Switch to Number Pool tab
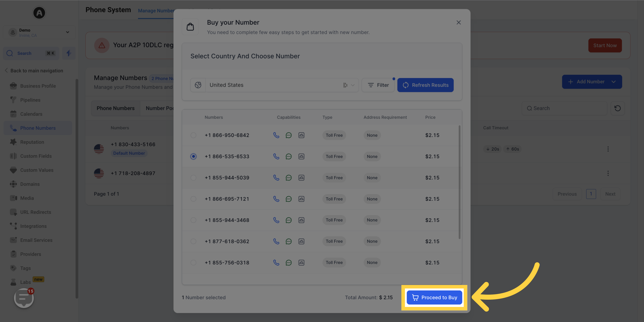This screenshot has width=644, height=322. (160, 108)
